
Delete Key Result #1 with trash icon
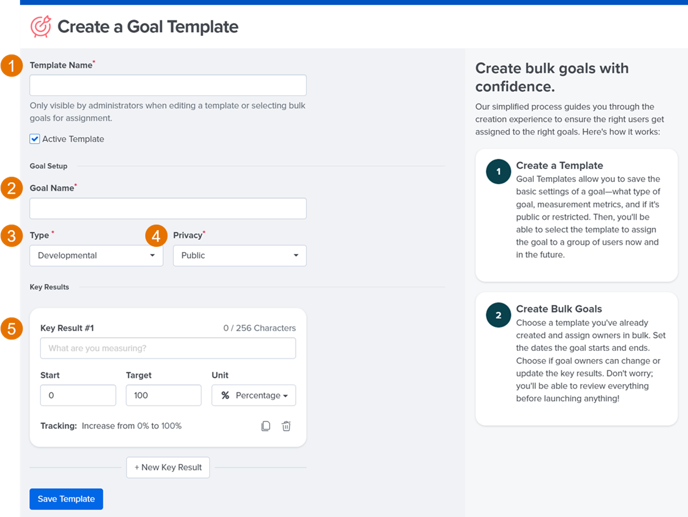(286, 426)
